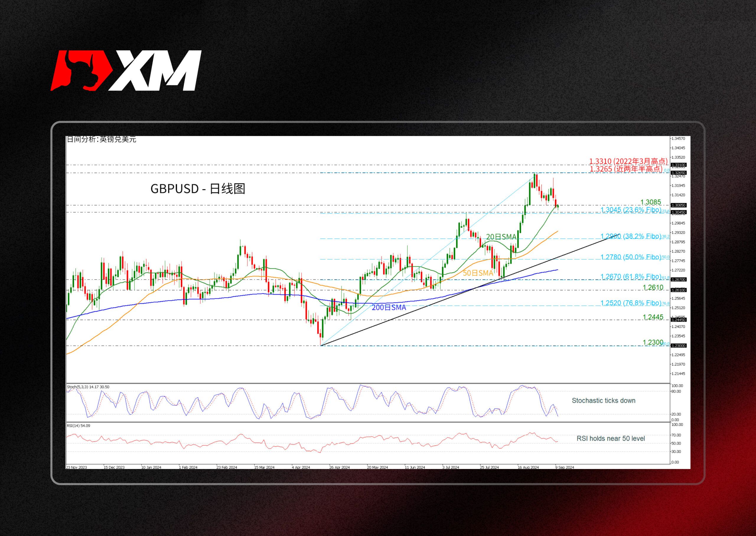Click the 1.2670 61.8% Fibo label

(630, 277)
